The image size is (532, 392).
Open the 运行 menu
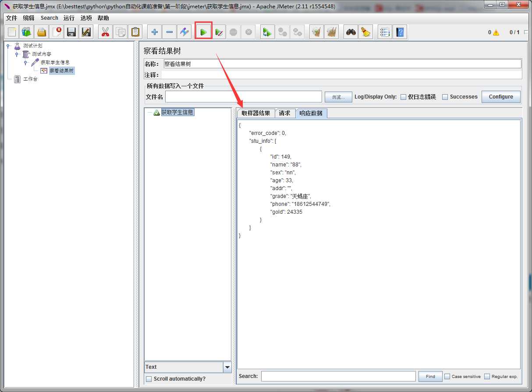click(x=69, y=18)
